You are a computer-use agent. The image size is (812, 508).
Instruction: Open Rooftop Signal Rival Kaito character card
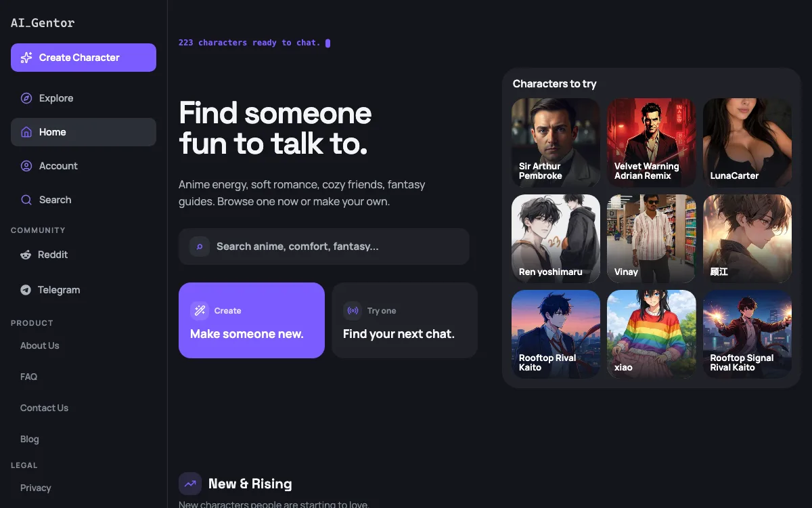click(747, 335)
